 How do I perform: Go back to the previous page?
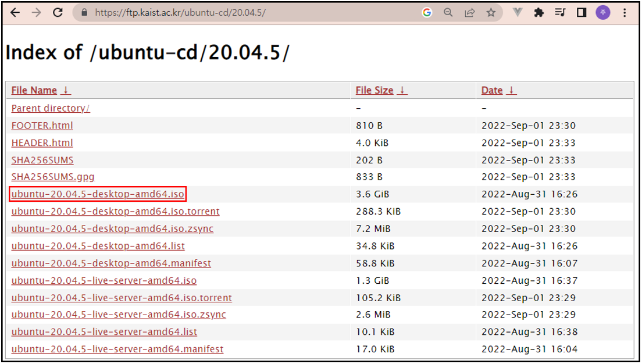(x=15, y=13)
